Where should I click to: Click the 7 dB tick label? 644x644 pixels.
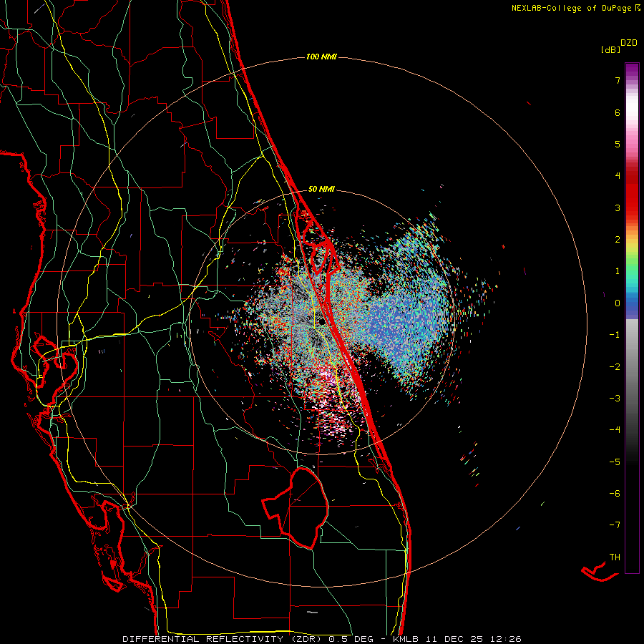pyautogui.click(x=618, y=80)
